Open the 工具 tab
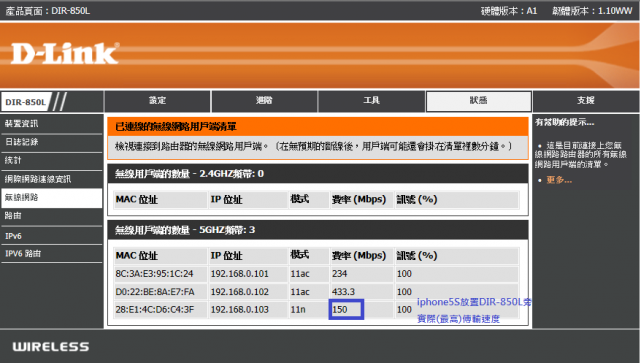Viewport: 640px width, 363px height. pos(371,101)
